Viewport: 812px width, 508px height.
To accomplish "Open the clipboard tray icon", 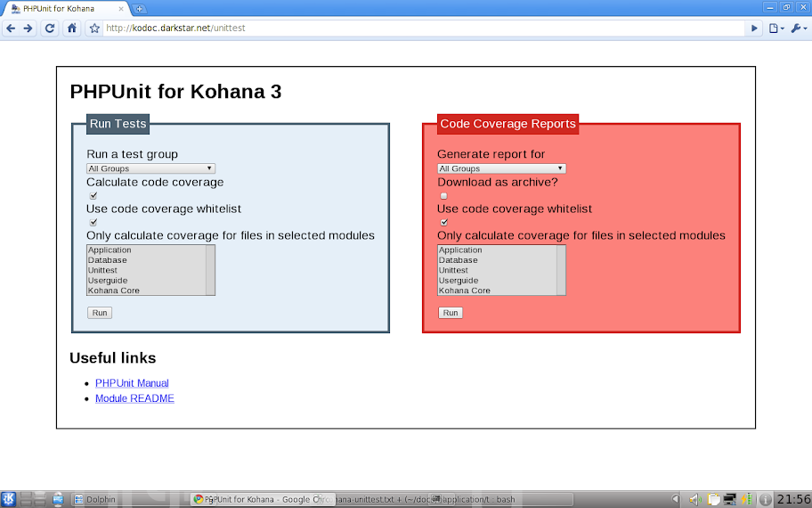I will tap(713, 500).
